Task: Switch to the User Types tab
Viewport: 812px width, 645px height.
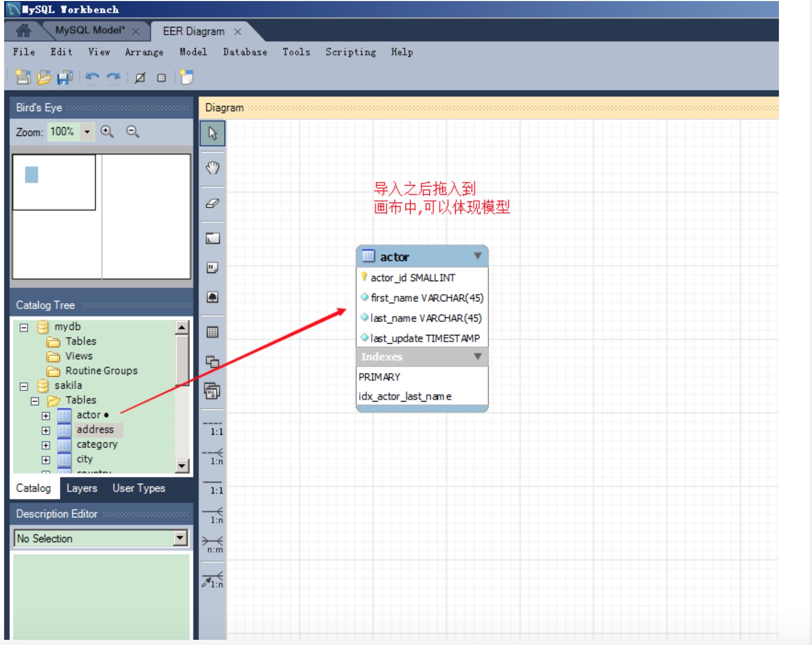Action: [139, 488]
